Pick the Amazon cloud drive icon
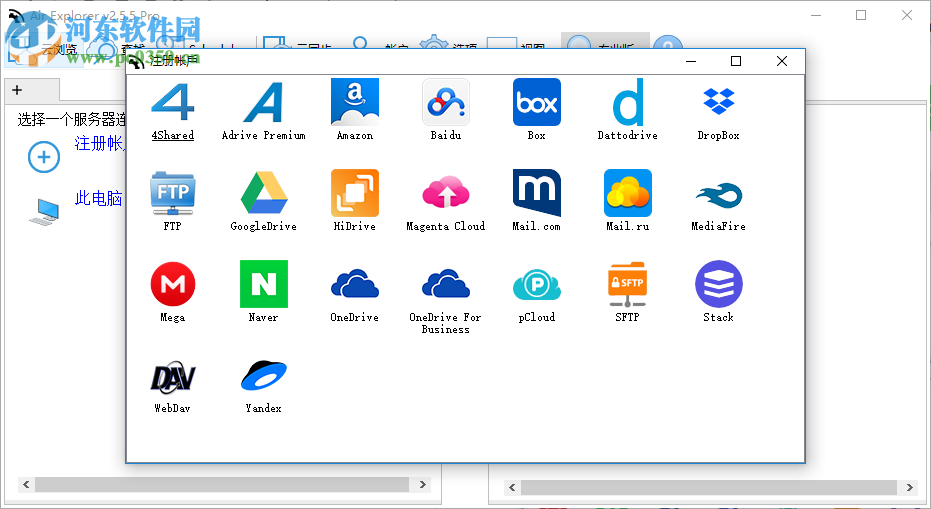931x509 pixels. (x=354, y=102)
